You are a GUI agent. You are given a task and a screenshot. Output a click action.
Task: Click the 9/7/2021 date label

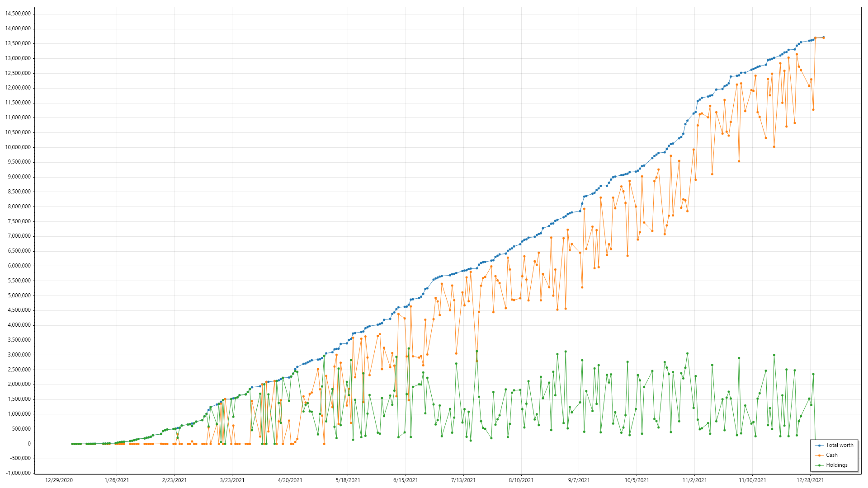coord(579,480)
